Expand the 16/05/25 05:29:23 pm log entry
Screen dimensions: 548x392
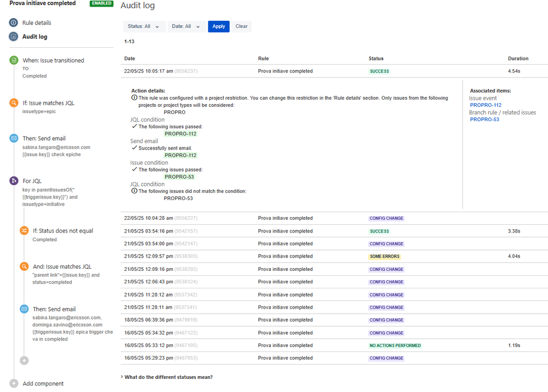(334, 358)
